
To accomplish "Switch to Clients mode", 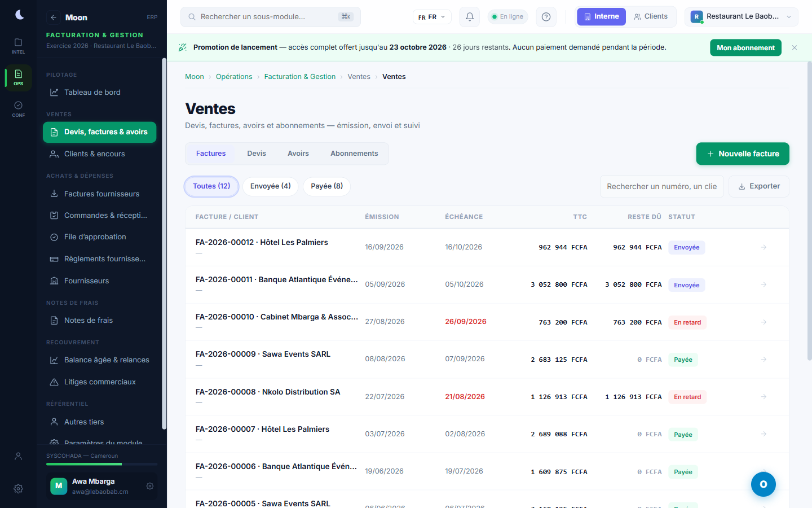I will 651,17.
